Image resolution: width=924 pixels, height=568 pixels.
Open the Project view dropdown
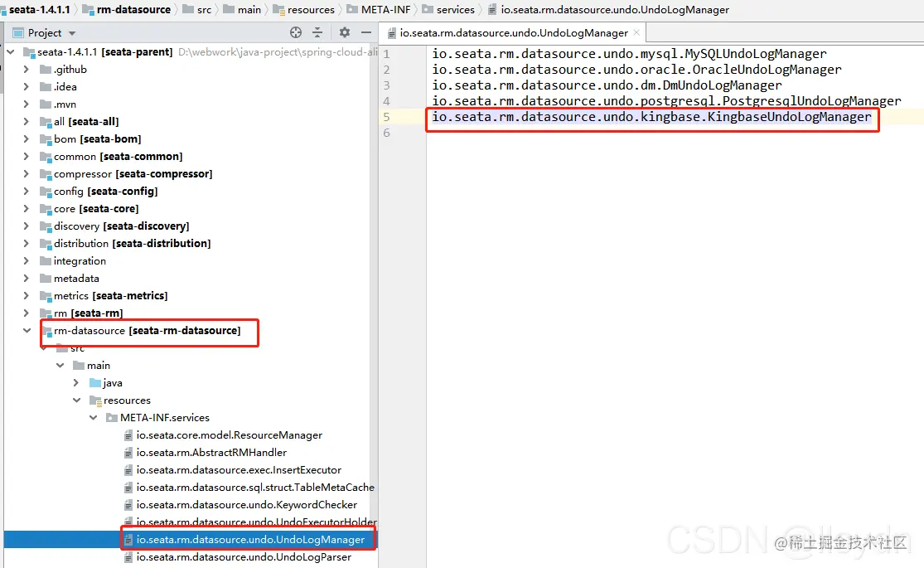(72, 33)
